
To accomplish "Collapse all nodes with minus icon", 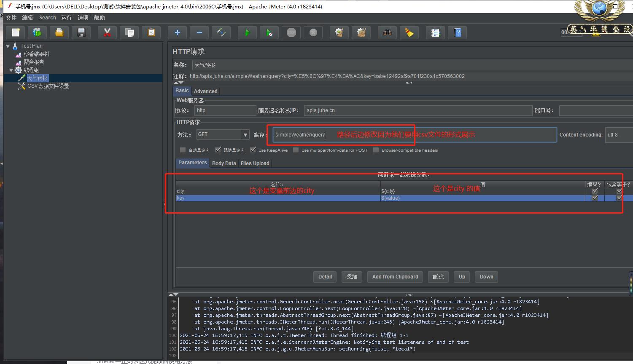I will tap(199, 32).
